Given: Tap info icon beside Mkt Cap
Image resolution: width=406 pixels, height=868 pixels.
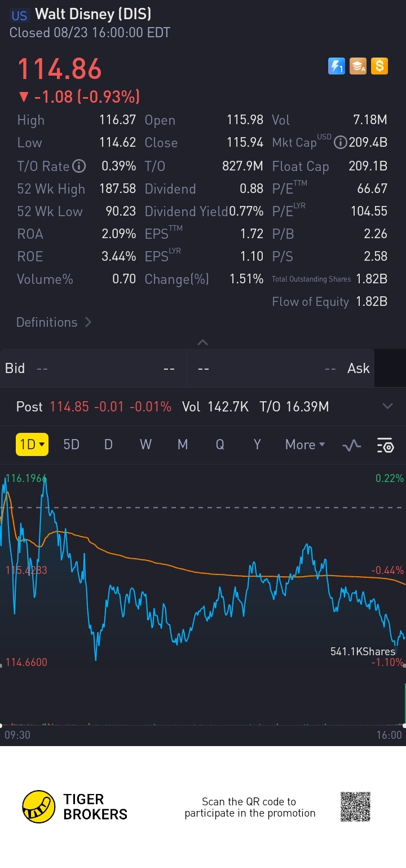Looking at the screenshot, I should [x=340, y=143].
